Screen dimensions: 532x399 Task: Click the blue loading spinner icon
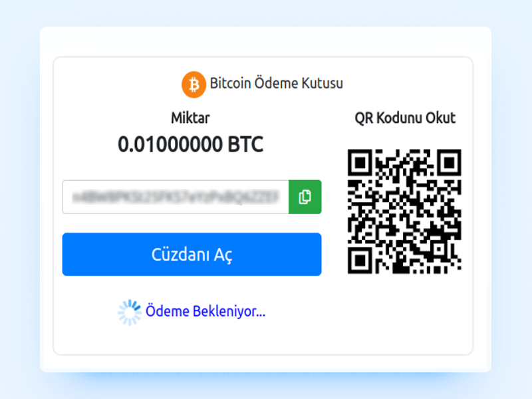129,313
